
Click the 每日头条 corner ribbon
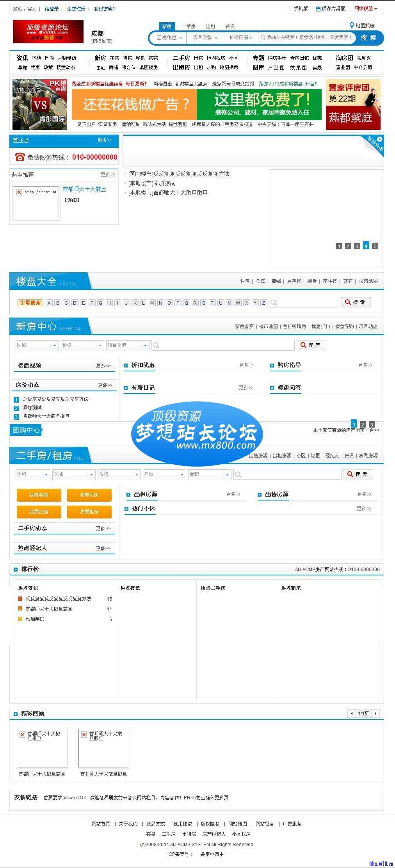tap(375, 145)
